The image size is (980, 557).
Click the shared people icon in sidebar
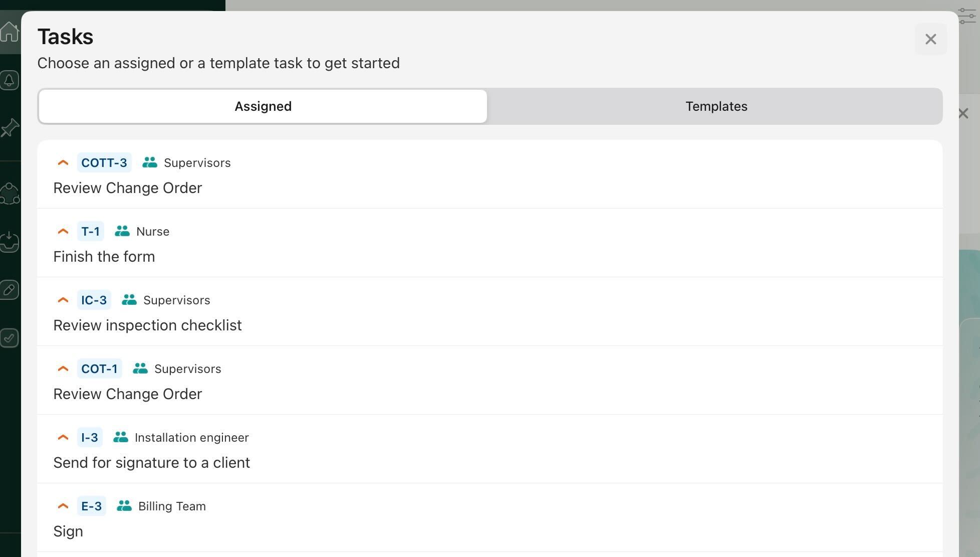coord(10,194)
